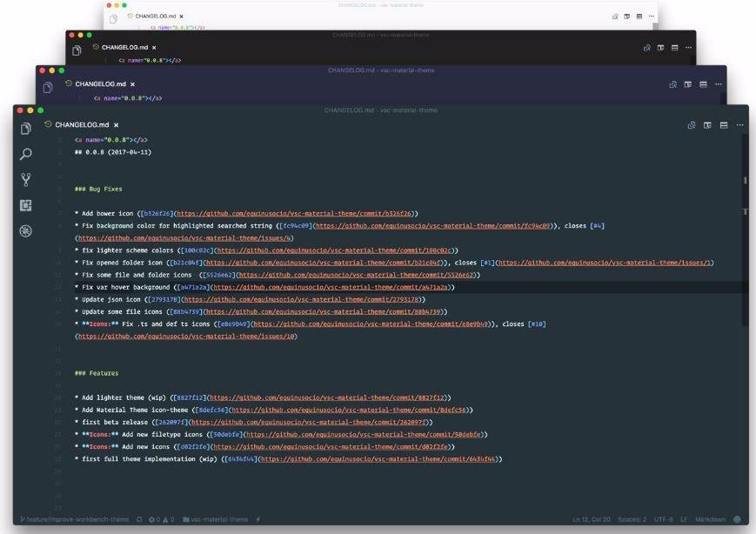Click the '### Features' heading line
756x534 pixels.
(97, 373)
